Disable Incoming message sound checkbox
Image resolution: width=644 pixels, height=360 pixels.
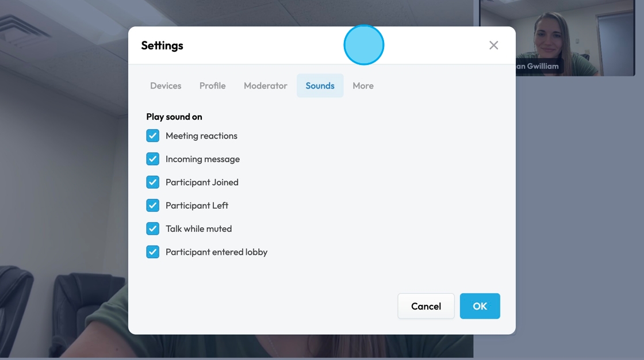(x=153, y=159)
